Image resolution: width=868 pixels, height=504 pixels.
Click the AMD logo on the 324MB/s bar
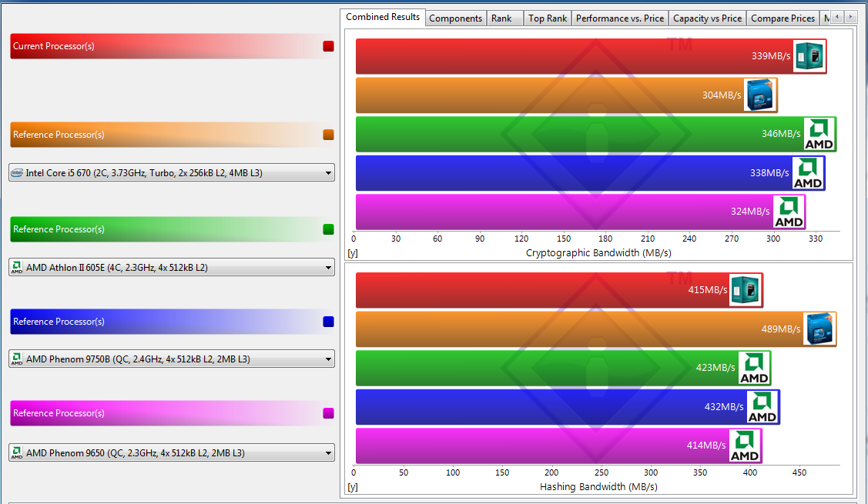pos(789,212)
